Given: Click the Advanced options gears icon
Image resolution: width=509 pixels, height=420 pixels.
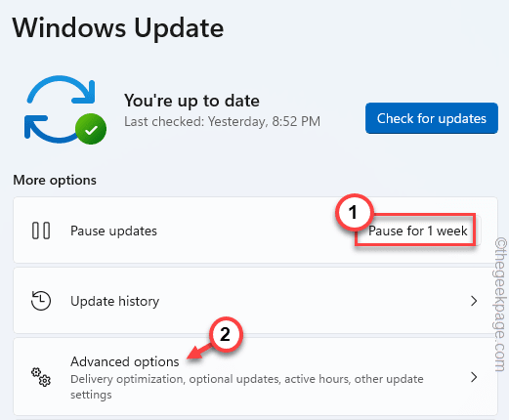Looking at the screenshot, I should pyautogui.click(x=41, y=377).
